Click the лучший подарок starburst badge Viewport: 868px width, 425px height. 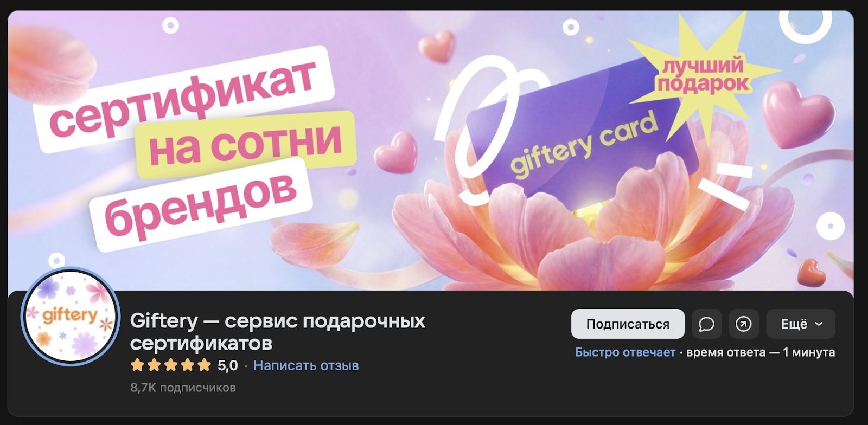(x=704, y=76)
